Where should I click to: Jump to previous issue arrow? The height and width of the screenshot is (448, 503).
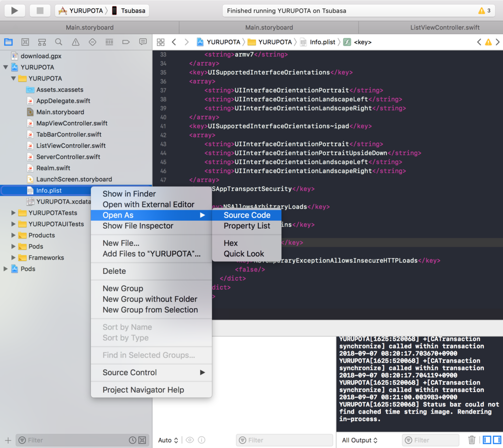coord(479,42)
